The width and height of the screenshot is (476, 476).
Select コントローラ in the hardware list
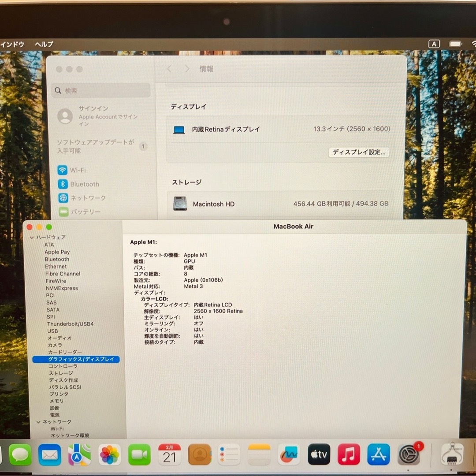pyautogui.click(x=63, y=366)
